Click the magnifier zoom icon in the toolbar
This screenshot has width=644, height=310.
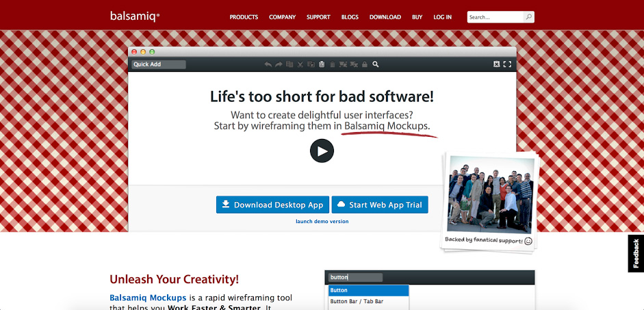click(376, 64)
